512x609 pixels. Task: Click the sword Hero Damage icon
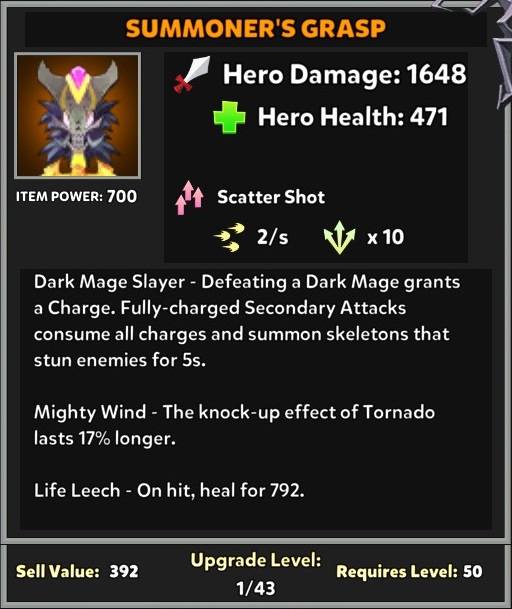(192, 74)
